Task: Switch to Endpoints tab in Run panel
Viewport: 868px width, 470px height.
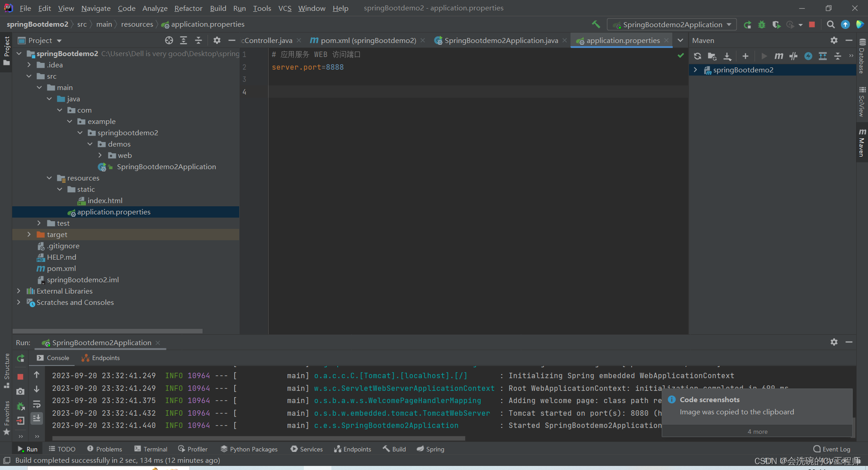Action: point(100,358)
